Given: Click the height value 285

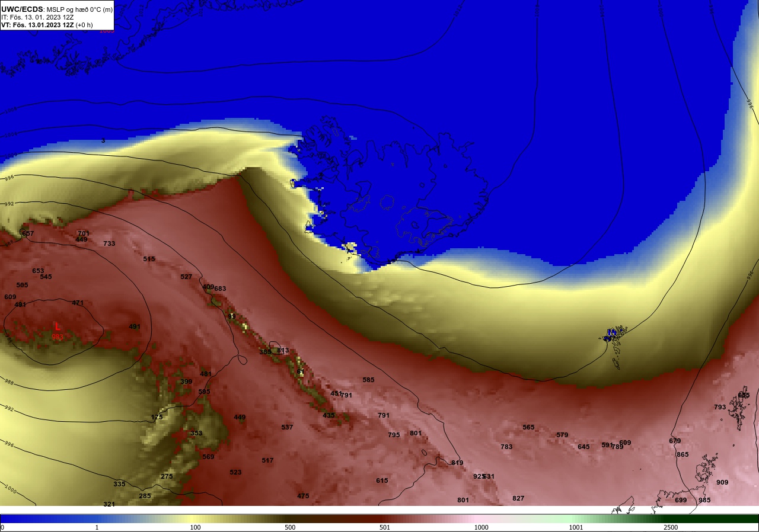Looking at the screenshot, I should [x=145, y=496].
